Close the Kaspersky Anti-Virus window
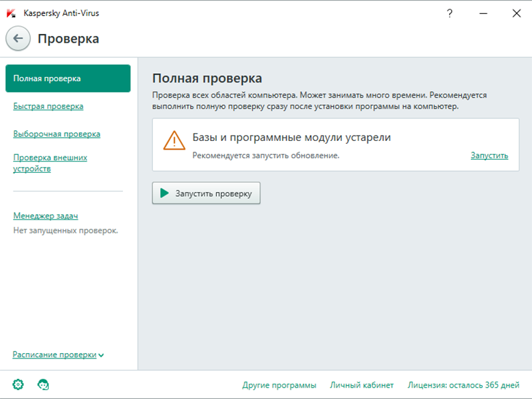The width and height of the screenshot is (532, 399). point(516,13)
